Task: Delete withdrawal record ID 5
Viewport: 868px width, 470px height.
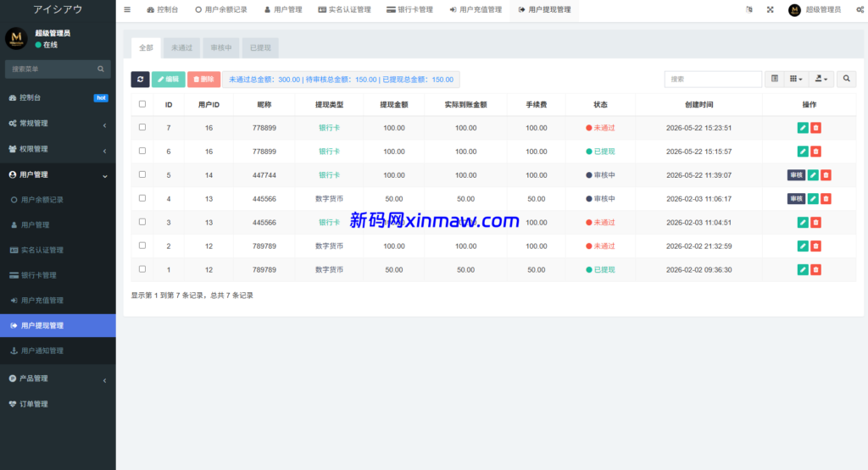Action: (826, 175)
